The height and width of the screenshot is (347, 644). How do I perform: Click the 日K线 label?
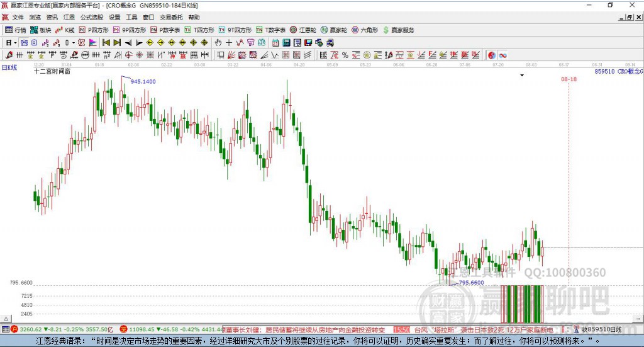coord(9,67)
